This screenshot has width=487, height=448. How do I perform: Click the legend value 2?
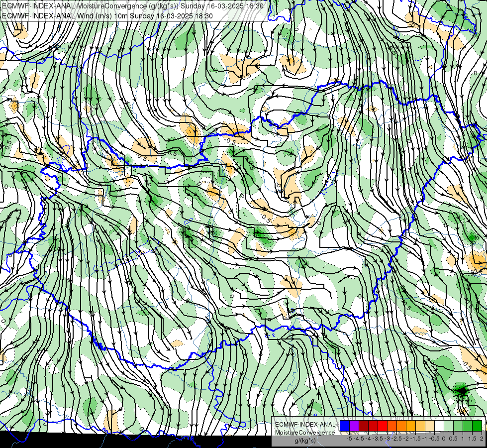tap(482, 439)
